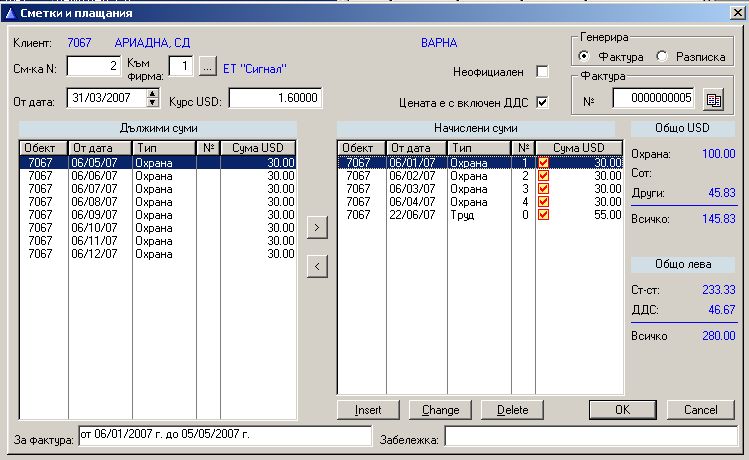Select owed row dated 06/12/07
This screenshot has height=460, width=749.
point(158,254)
